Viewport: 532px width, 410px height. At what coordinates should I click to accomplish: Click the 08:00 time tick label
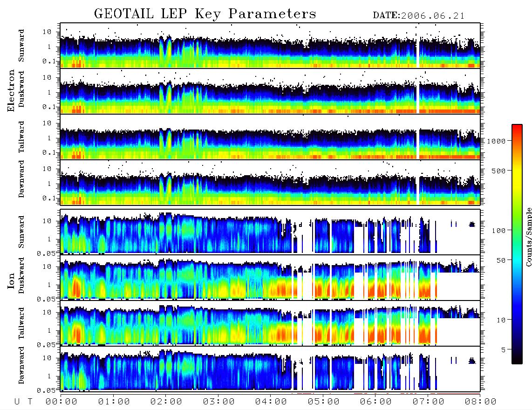click(481, 402)
